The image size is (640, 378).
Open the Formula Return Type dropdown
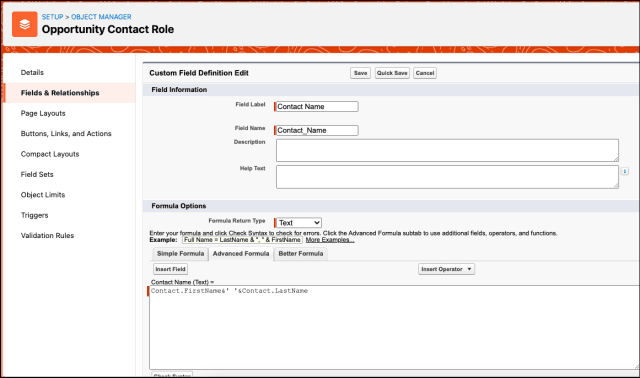click(x=299, y=223)
